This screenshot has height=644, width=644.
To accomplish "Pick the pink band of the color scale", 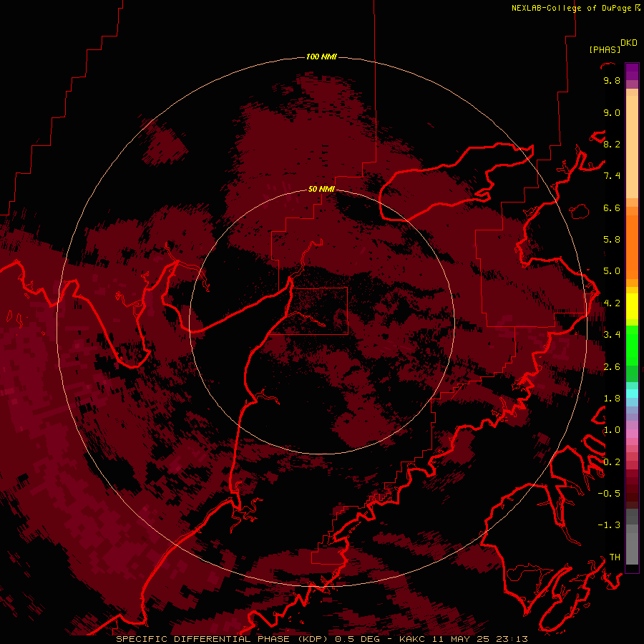I will point(632,434).
